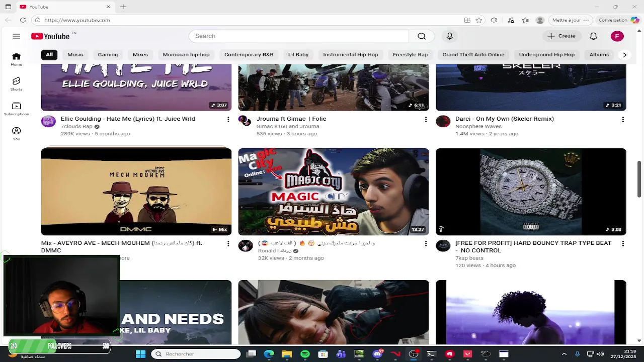Open browser extensions puzzle icon

click(x=494, y=20)
